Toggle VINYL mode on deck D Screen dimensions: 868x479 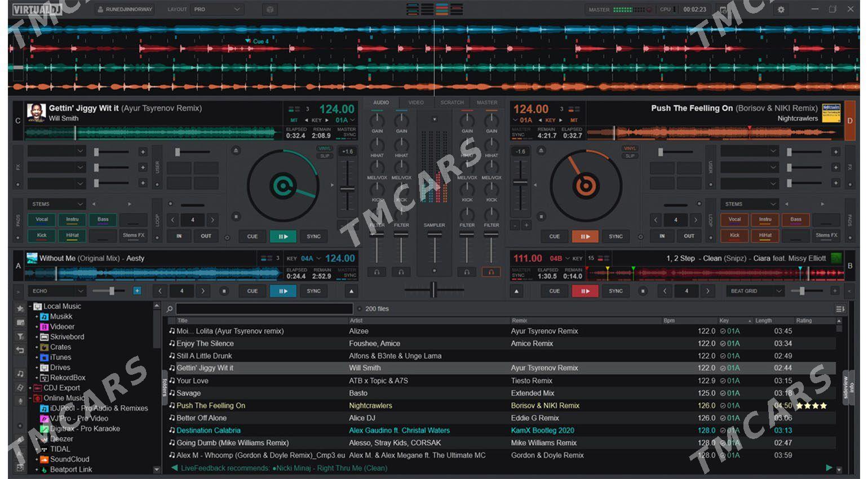pos(630,149)
